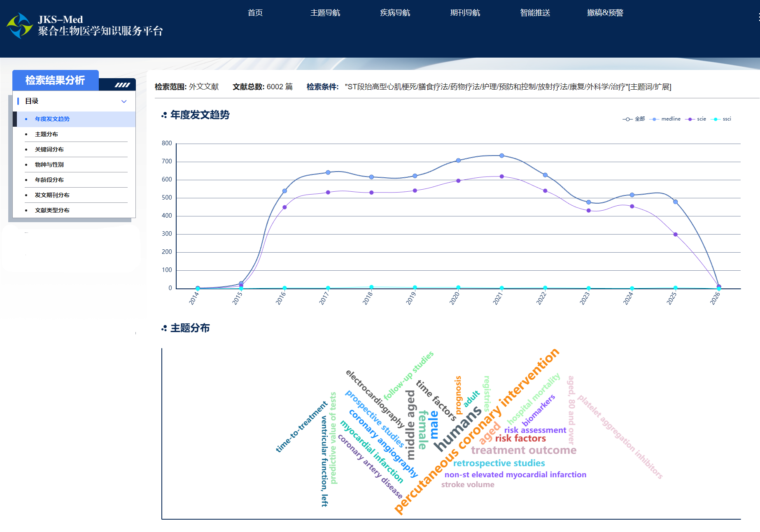The height and width of the screenshot is (532, 760).
Task: Open the 首页 navigation menu
Action: coord(255,13)
